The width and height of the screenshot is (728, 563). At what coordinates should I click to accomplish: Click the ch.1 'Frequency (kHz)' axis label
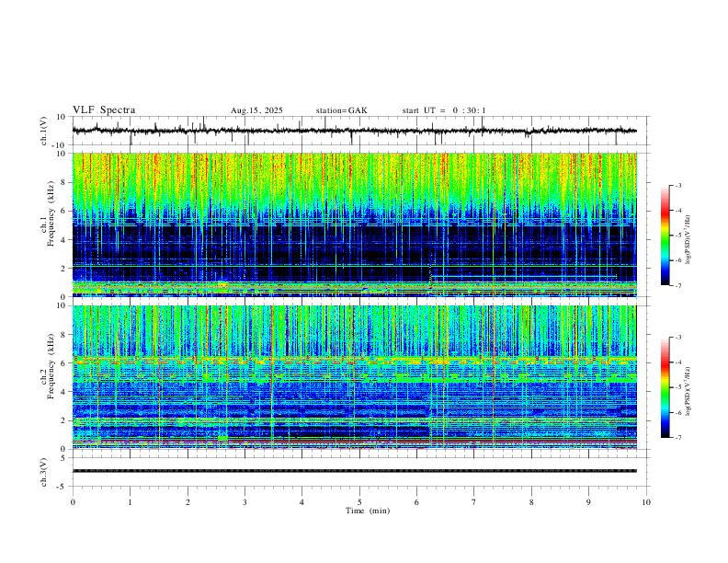pos(51,213)
